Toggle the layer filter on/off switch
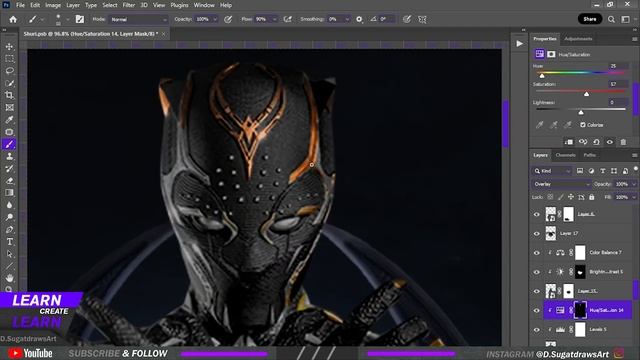 pos(636,169)
